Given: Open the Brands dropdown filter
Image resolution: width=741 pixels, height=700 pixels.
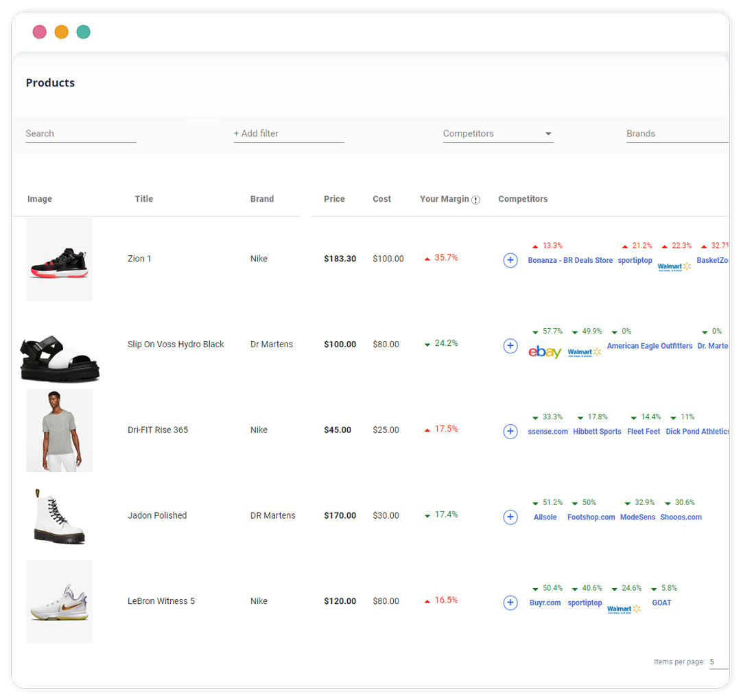Looking at the screenshot, I should [x=677, y=134].
